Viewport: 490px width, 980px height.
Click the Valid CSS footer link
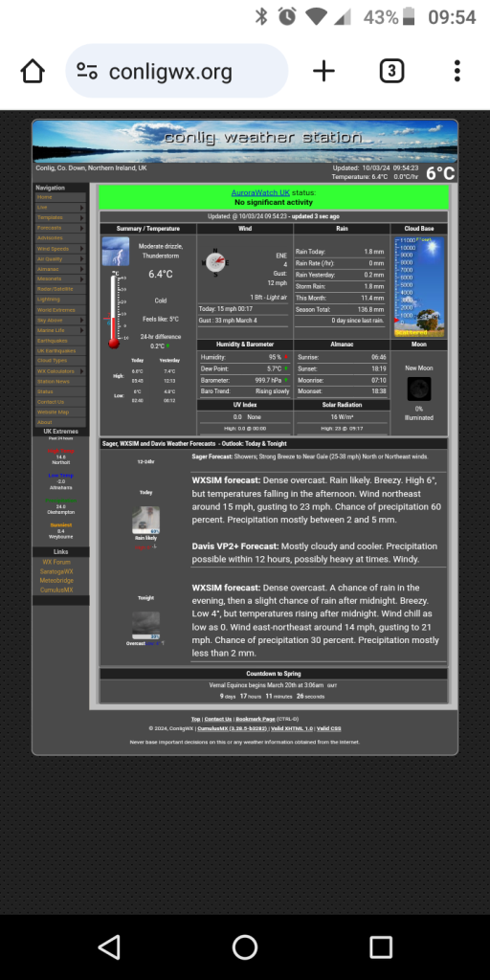(x=329, y=728)
